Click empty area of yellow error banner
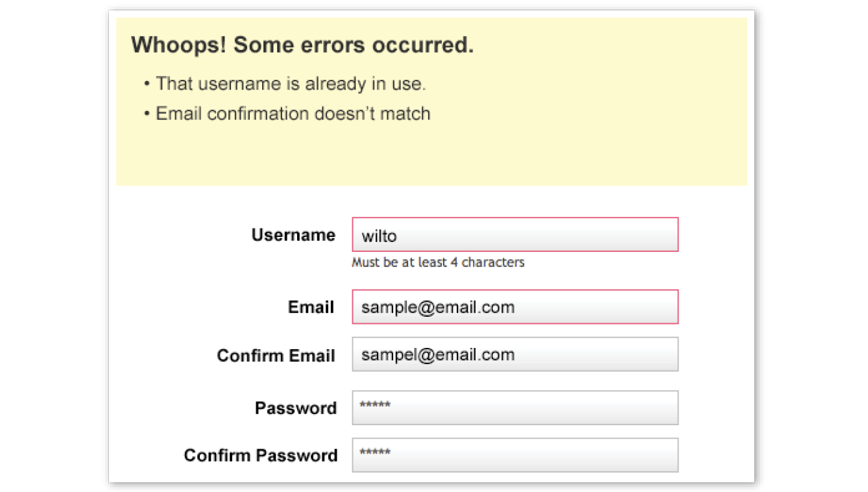 [584, 149]
